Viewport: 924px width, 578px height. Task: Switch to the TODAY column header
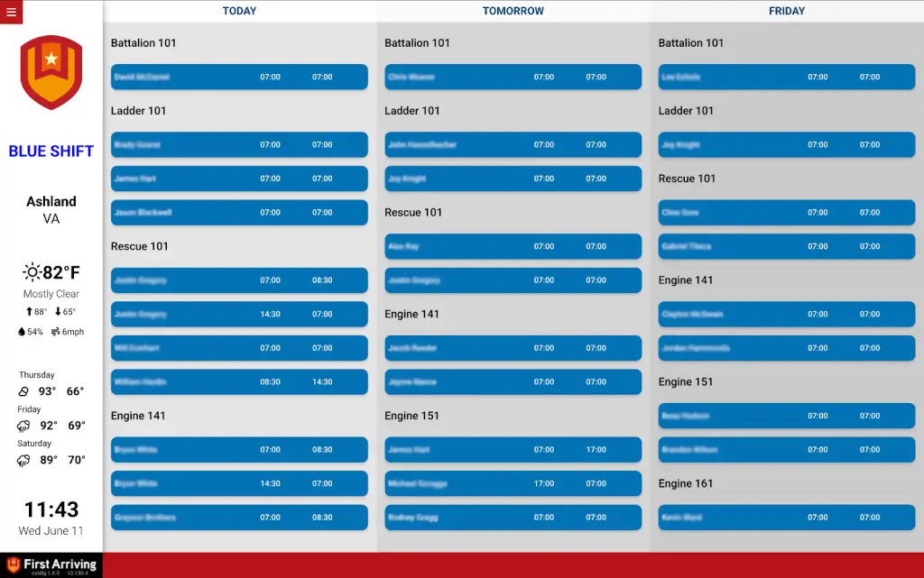point(239,11)
